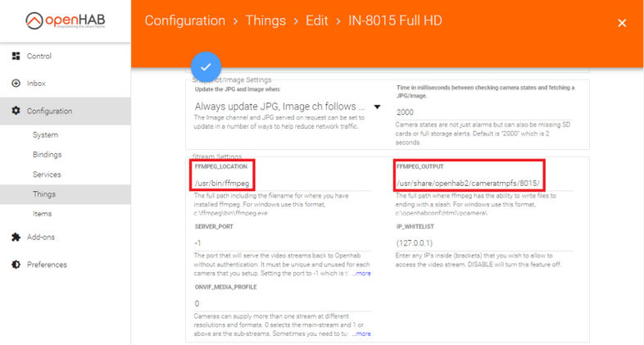
Task: Open the update JPG mode dropdown
Action: [377, 107]
